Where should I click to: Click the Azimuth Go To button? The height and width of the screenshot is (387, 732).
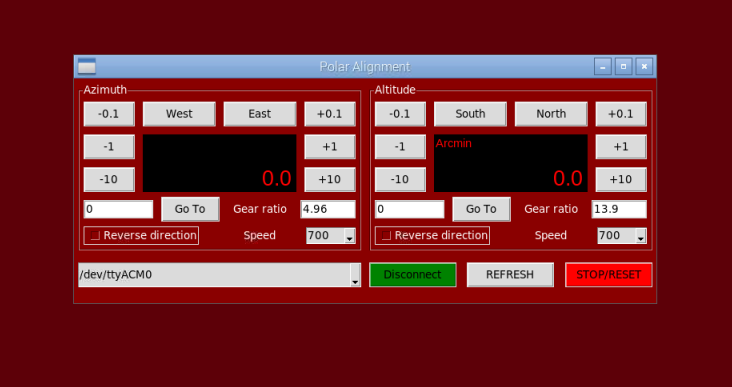point(190,209)
